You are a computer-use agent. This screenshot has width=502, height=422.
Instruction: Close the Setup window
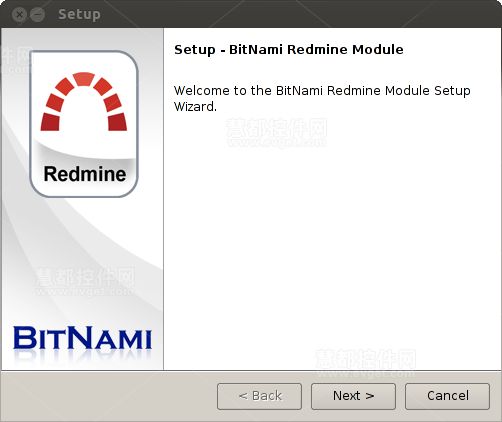click(19, 14)
